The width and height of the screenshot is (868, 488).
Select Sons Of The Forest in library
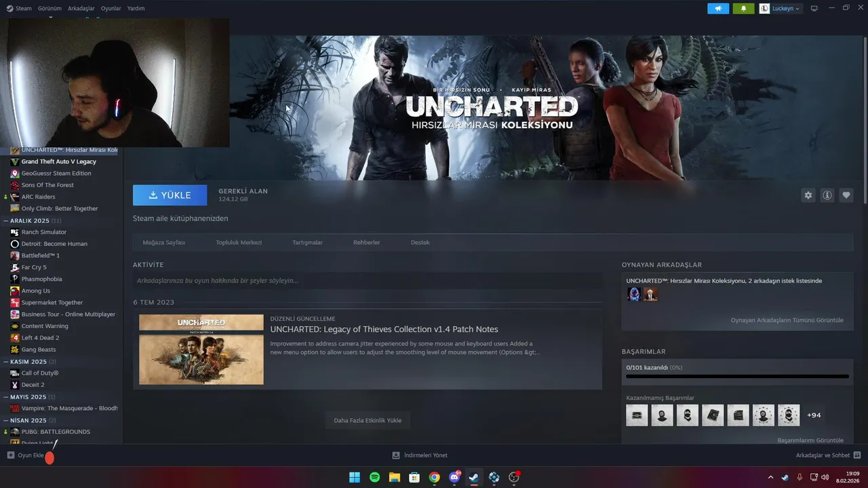47,185
